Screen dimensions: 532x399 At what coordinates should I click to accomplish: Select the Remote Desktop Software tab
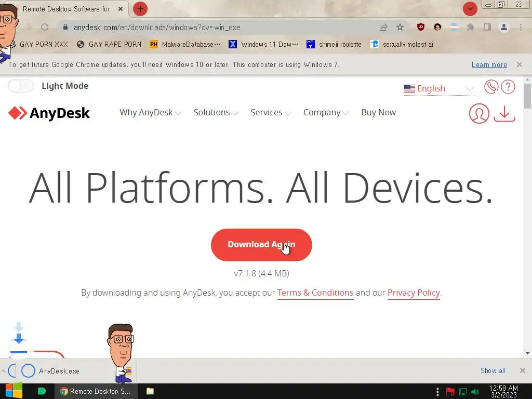click(x=66, y=9)
